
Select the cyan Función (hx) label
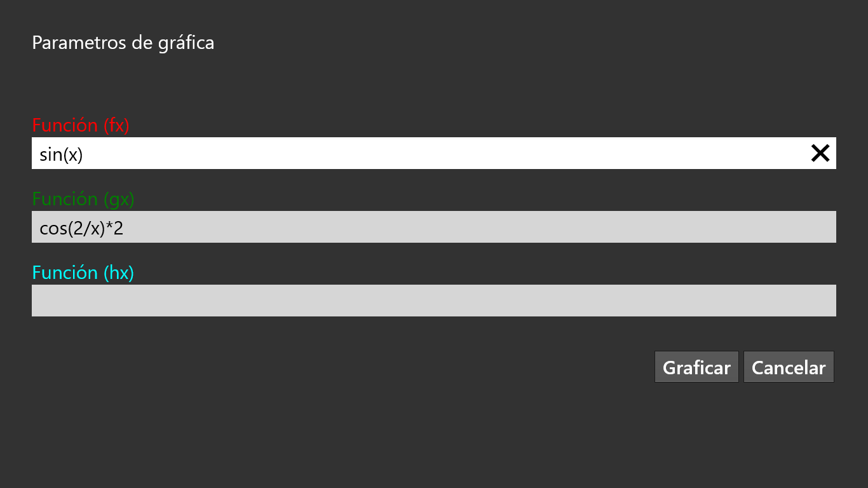click(83, 272)
